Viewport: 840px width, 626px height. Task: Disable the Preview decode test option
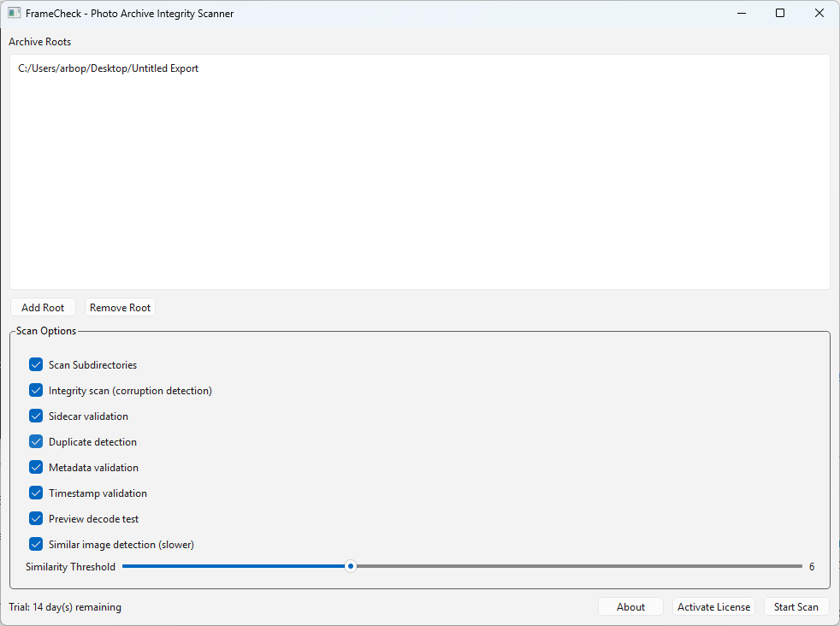pyautogui.click(x=35, y=518)
